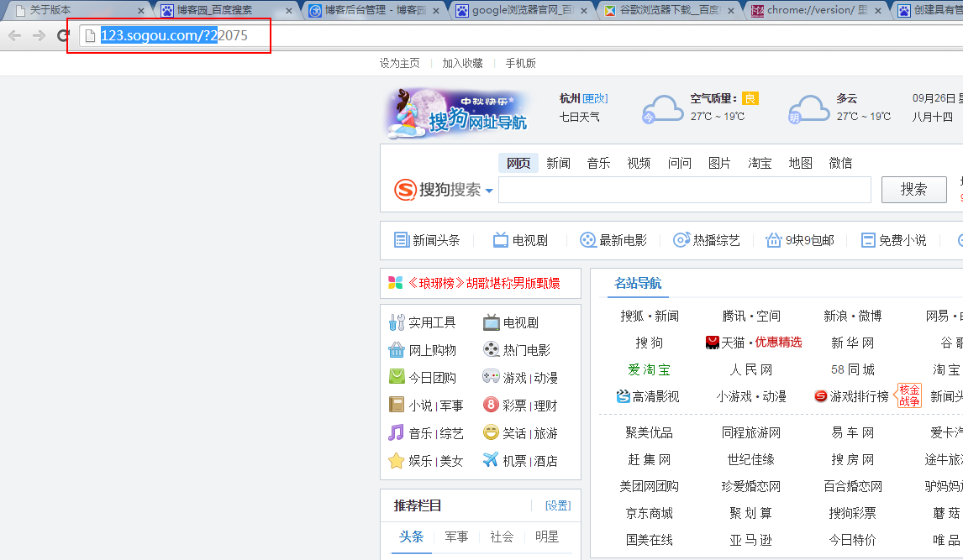
Task: Click the 音乐|综艺 music note icon
Action: (x=396, y=432)
